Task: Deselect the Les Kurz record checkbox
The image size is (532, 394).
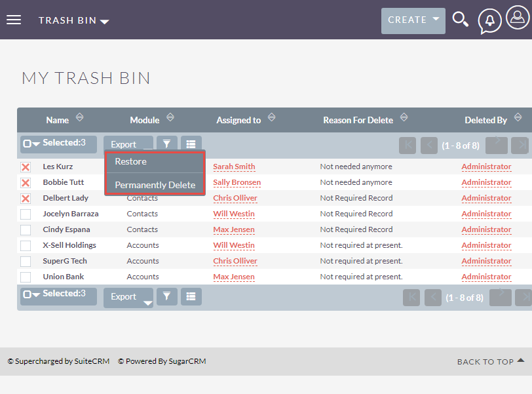Action: pyautogui.click(x=25, y=166)
